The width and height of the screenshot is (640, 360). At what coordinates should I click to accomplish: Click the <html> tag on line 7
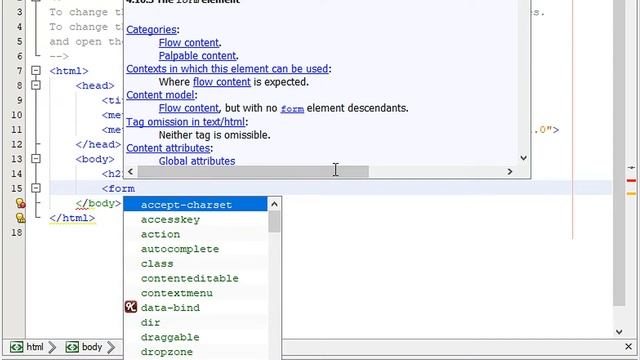pyautogui.click(x=69, y=71)
